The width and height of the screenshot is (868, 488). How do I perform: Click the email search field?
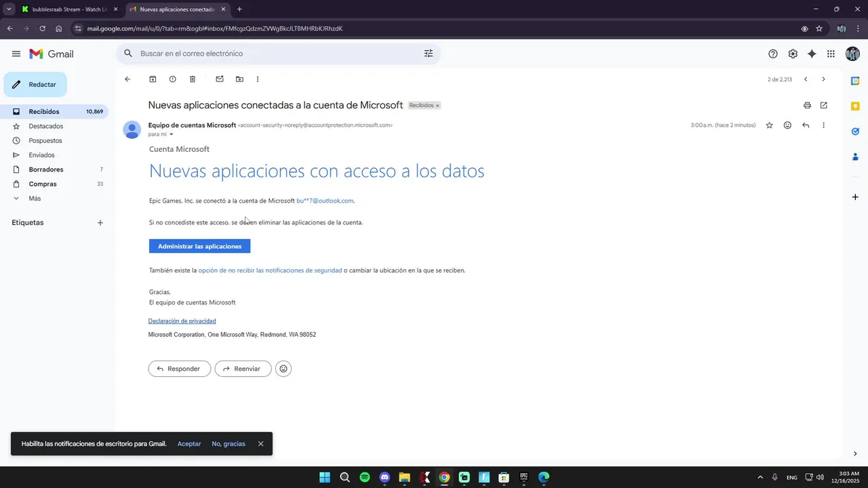(x=277, y=54)
